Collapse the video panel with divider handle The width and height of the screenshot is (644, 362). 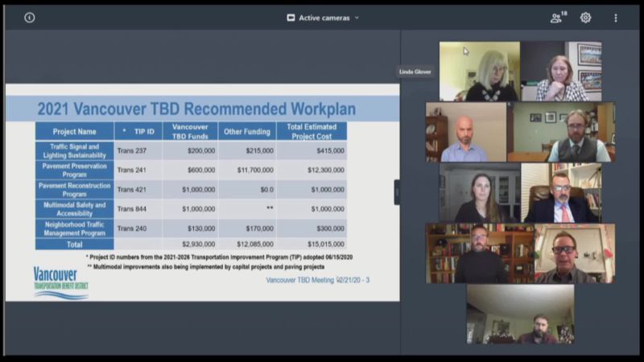[x=396, y=191]
